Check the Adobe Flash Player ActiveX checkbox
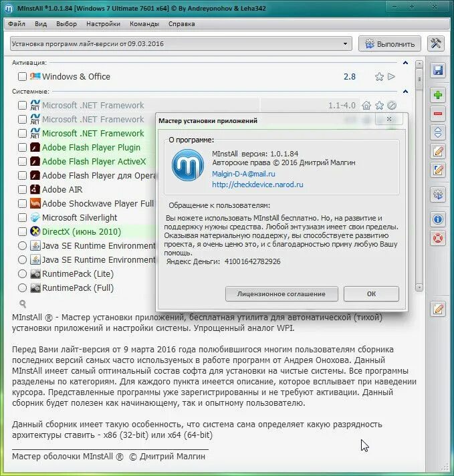The image size is (454, 476). pyautogui.click(x=22, y=162)
